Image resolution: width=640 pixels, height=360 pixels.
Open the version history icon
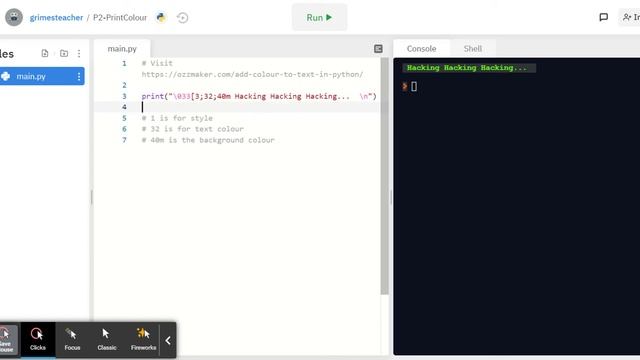click(x=182, y=18)
